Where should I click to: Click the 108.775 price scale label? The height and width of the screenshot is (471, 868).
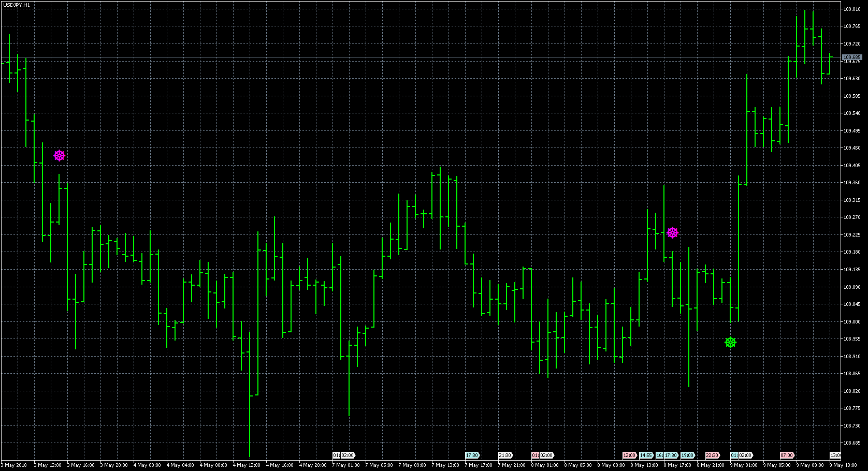coord(852,408)
